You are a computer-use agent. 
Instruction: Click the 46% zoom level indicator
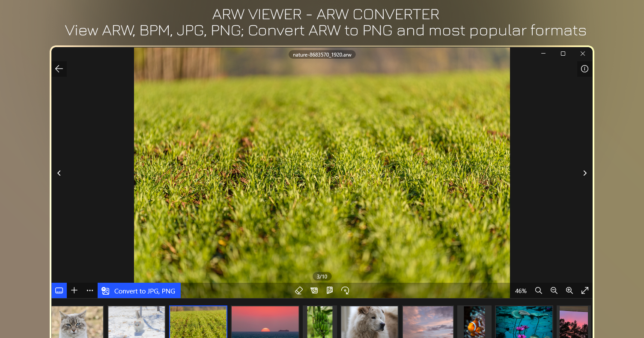[x=521, y=291]
